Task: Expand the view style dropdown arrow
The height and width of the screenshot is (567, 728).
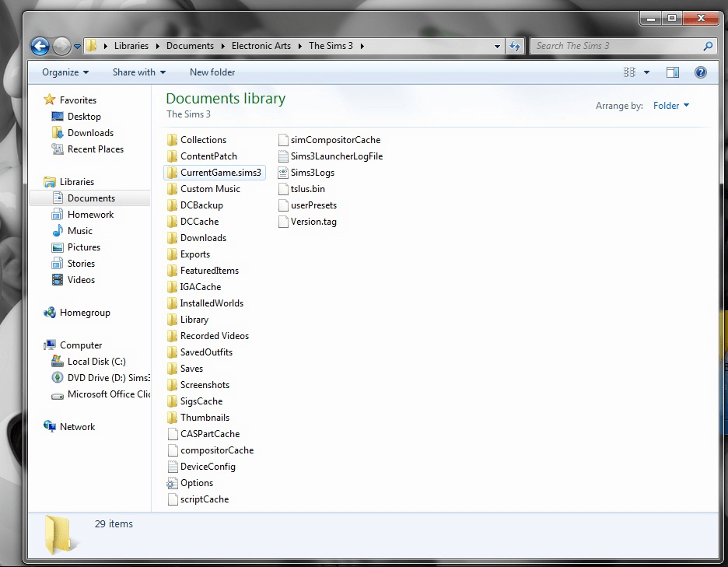Action: pyautogui.click(x=646, y=72)
